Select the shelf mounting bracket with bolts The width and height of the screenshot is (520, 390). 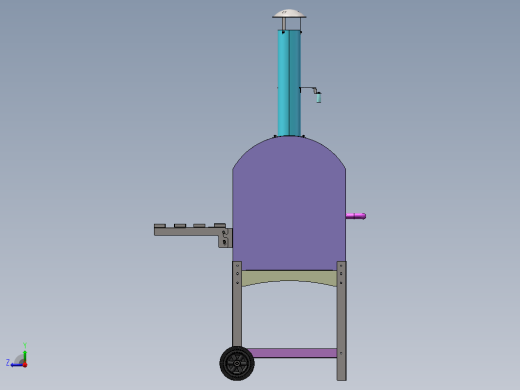[x=225, y=238]
